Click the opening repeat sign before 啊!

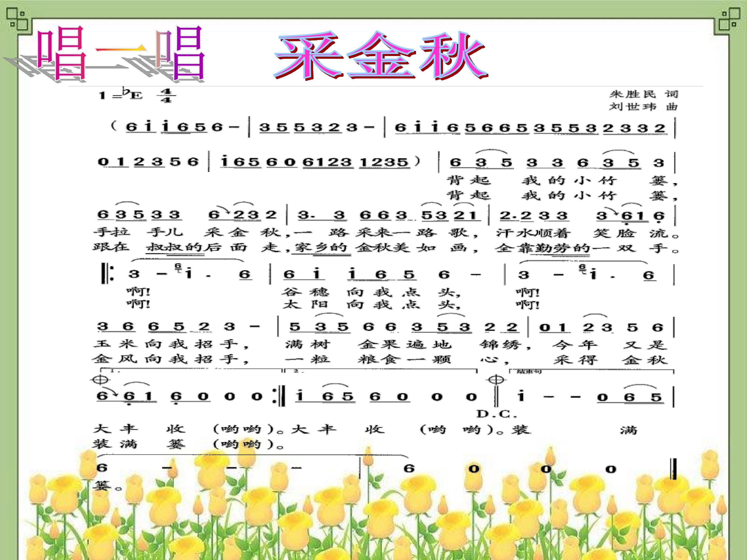107,274
